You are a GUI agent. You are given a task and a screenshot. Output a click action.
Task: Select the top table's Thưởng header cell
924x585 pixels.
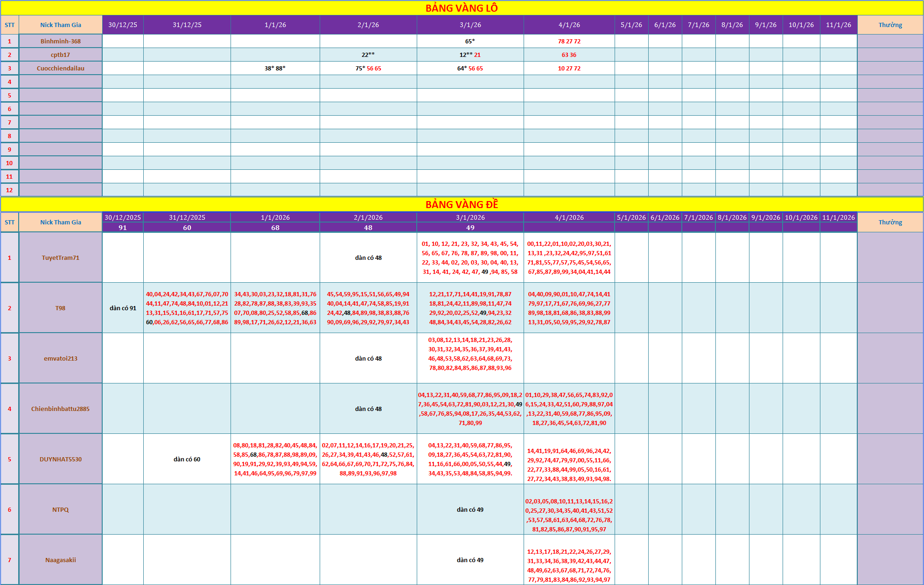[x=890, y=25]
